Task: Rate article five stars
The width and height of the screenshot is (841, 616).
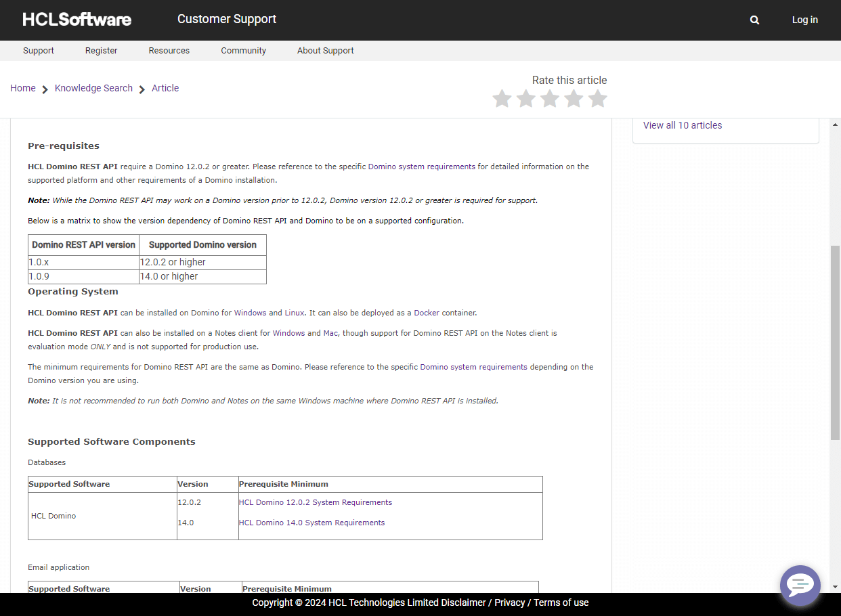Action: pyautogui.click(x=597, y=99)
